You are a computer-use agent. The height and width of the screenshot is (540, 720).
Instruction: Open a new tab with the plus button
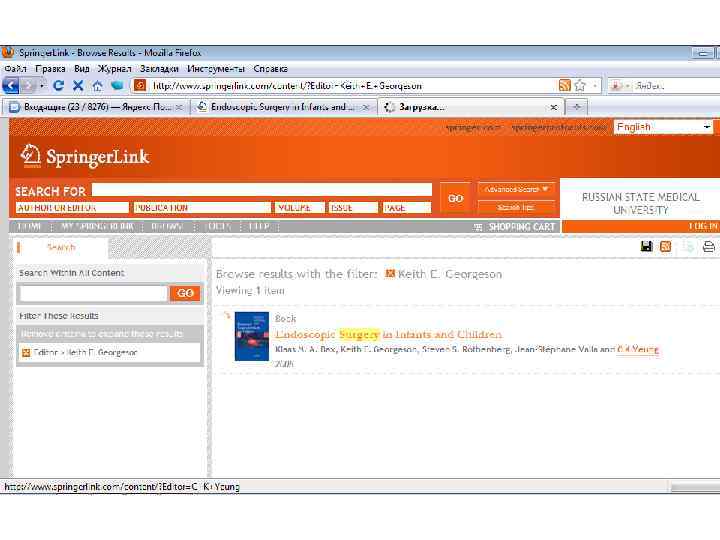pos(577,107)
